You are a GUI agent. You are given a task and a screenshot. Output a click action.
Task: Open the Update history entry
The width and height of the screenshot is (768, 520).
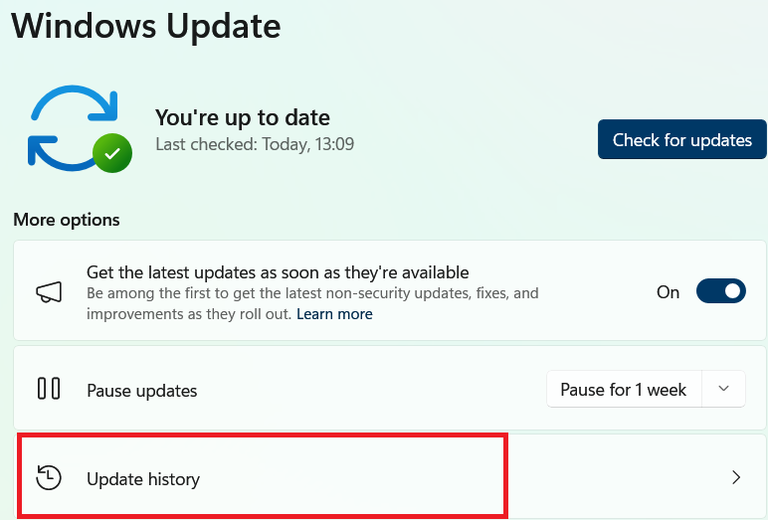[x=143, y=479]
